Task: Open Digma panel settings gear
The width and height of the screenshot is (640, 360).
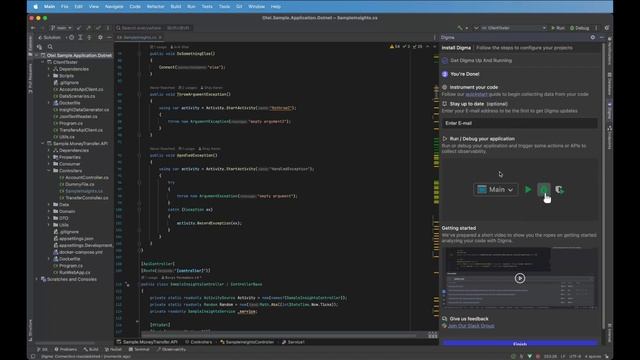Action: pos(593,37)
